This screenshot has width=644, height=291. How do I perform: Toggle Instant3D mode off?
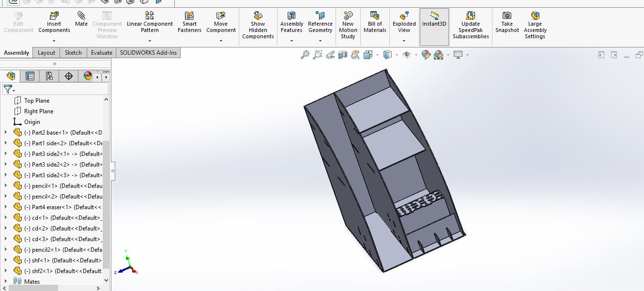(434, 23)
